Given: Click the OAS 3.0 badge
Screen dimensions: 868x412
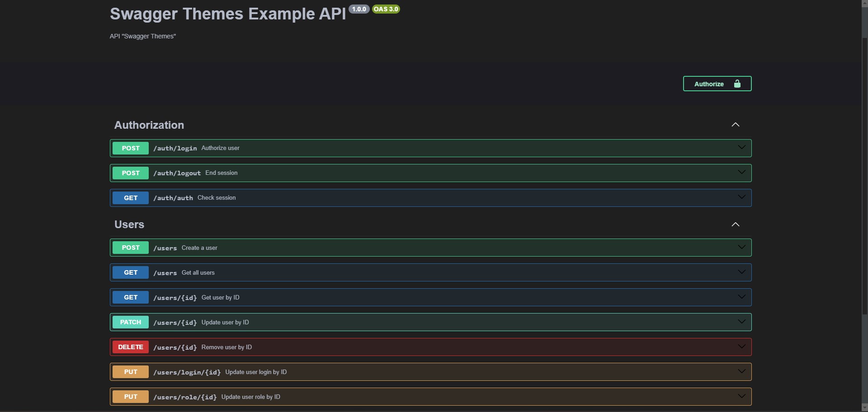Looking at the screenshot, I should (x=386, y=9).
